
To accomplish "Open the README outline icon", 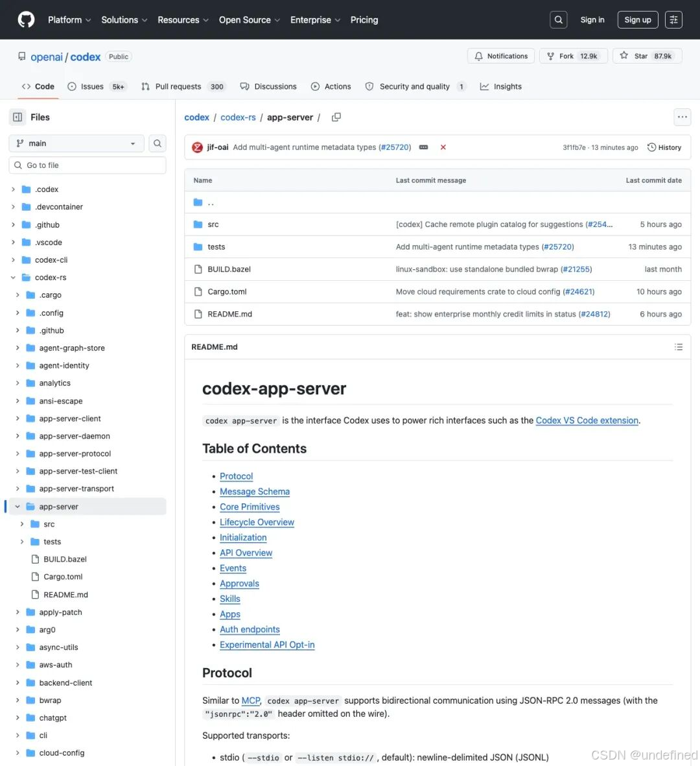I will (x=679, y=347).
